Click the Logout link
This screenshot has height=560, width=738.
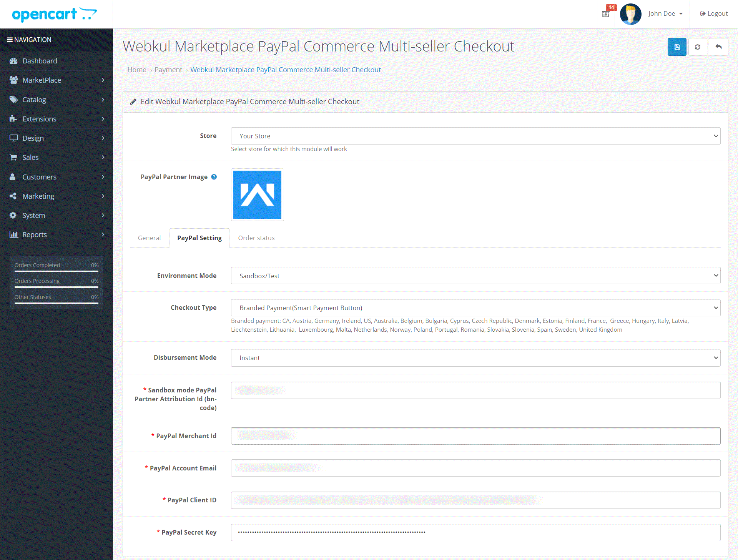tap(714, 13)
